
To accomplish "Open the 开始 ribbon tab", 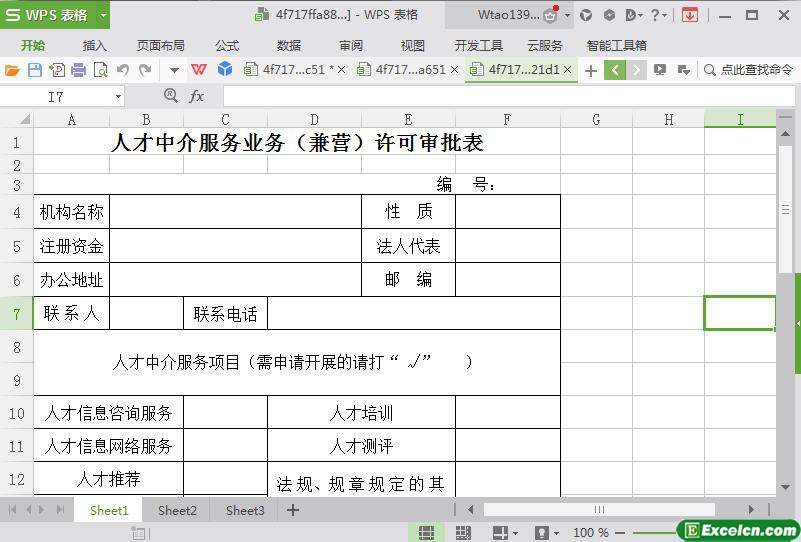I will pos(33,45).
